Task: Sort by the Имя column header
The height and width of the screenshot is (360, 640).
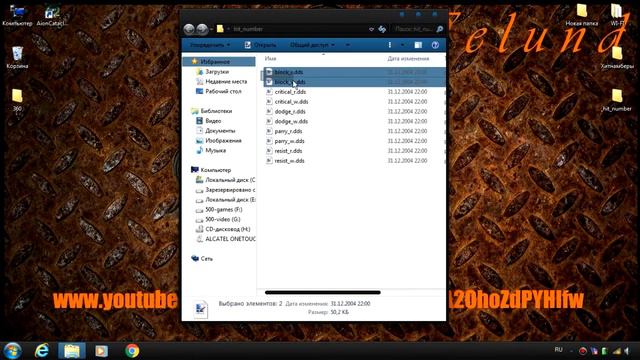Action: pos(270,59)
